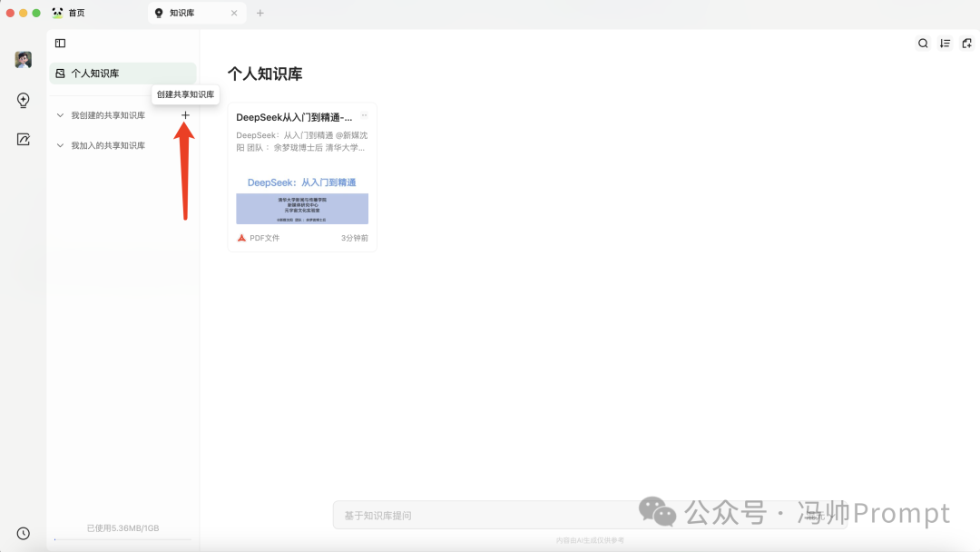This screenshot has height=552, width=980.
Task: Click the plus to create shared knowledge base
Action: pos(186,115)
